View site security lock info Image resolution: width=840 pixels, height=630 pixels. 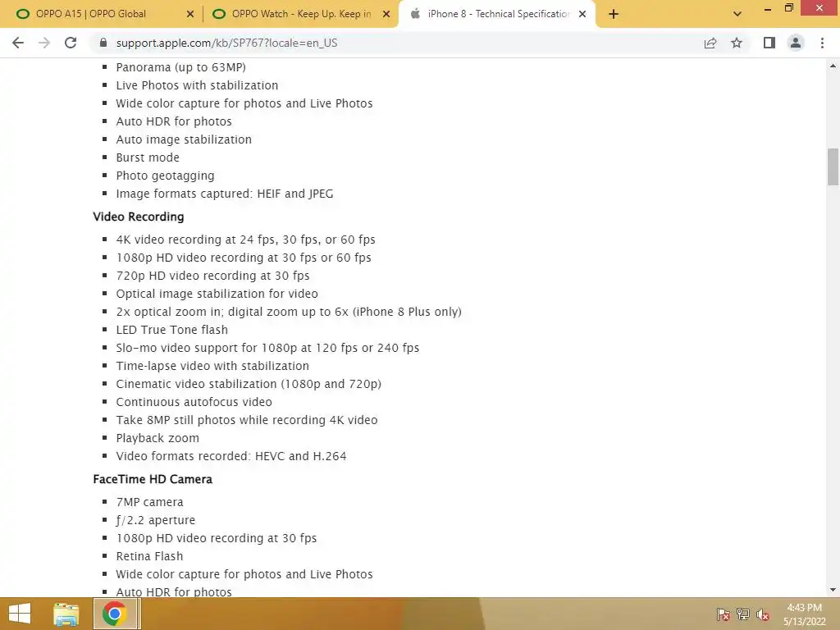point(103,43)
